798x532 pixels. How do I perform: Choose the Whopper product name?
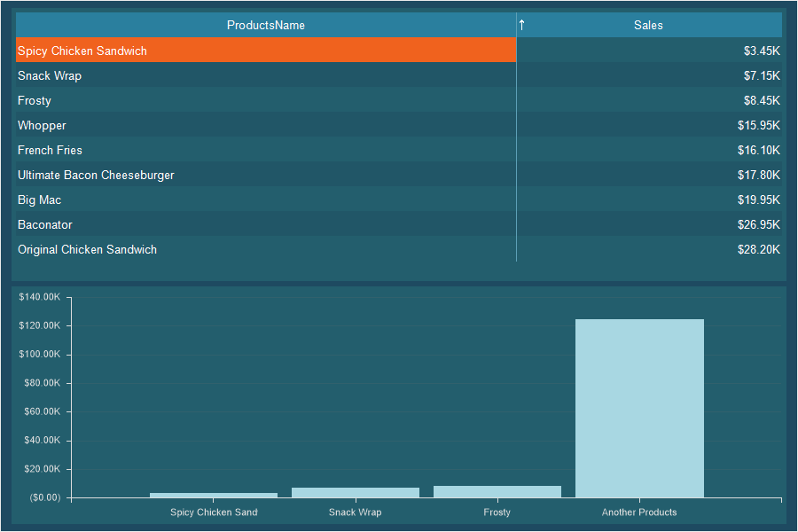[42, 125]
